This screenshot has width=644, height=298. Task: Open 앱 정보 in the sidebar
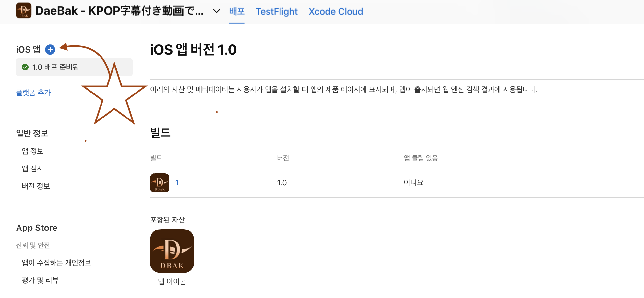click(x=32, y=151)
